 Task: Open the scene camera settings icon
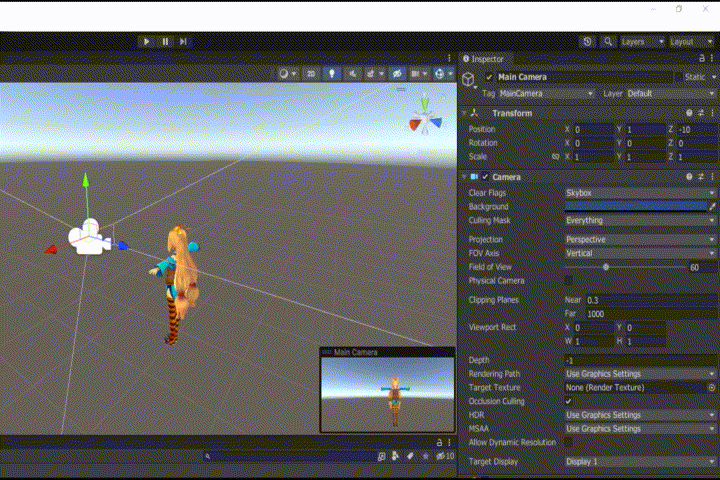(x=418, y=73)
